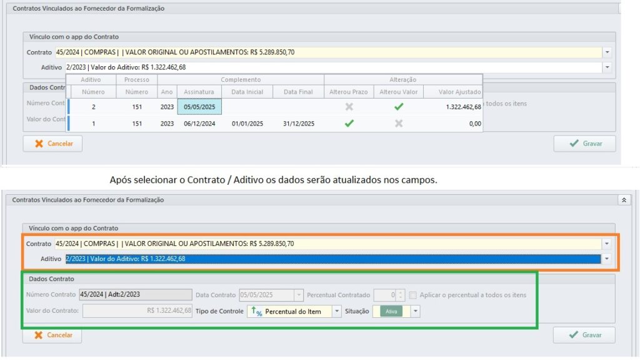
Task: Click green check under Alterou Valor for aditivo 2
Action: 399,107
